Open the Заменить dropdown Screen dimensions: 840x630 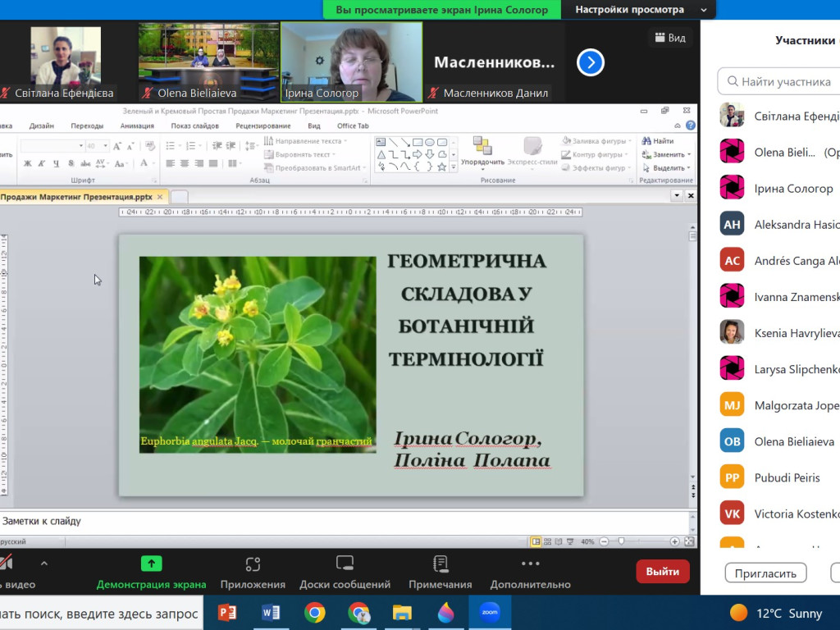[x=689, y=154]
